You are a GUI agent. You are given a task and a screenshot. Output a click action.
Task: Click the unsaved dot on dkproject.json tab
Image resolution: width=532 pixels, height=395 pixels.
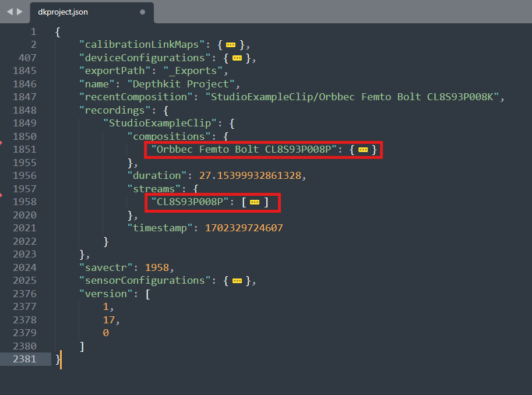143,12
